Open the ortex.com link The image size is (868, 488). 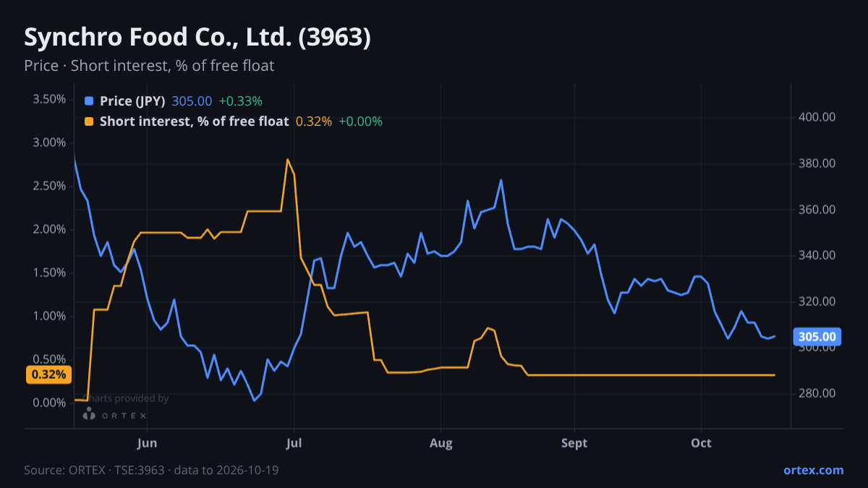pyautogui.click(x=813, y=470)
